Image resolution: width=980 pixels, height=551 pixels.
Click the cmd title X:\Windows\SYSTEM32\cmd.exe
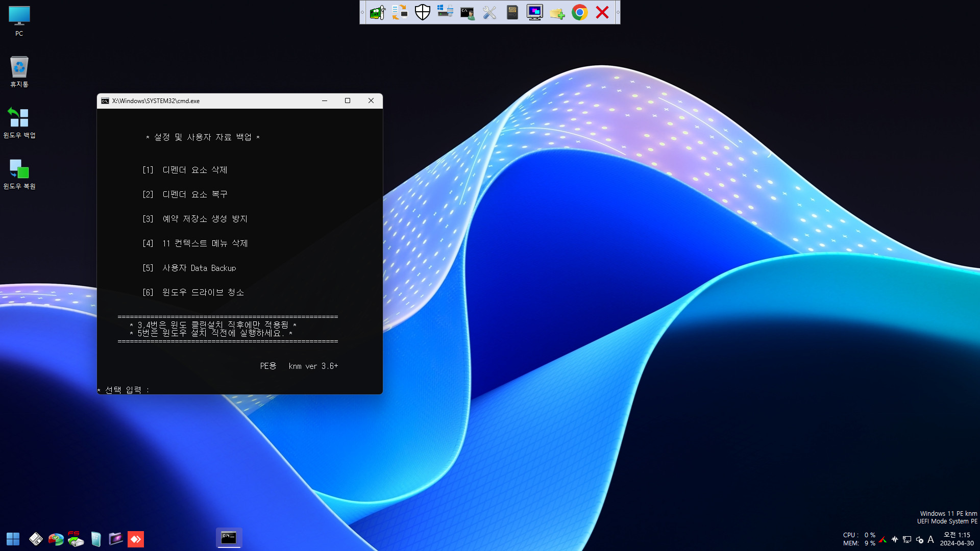point(156,101)
